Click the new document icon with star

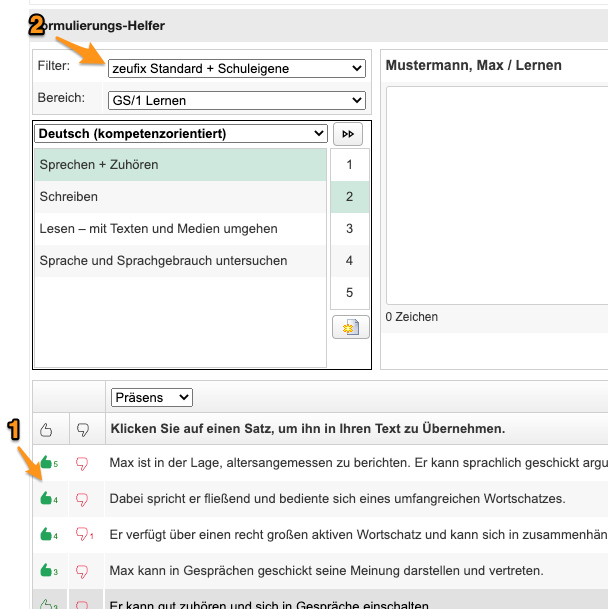[x=350, y=327]
